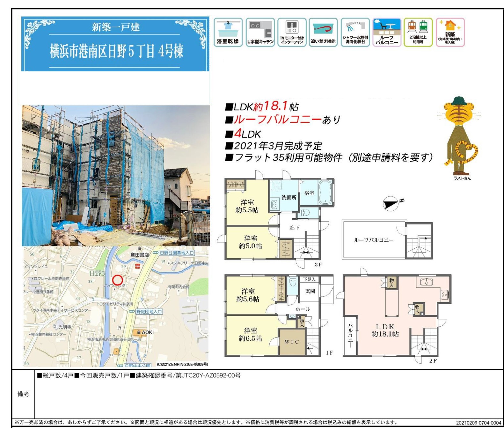Select the WIC closet on 1F plan
Image resolution: width=504 pixels, height=428 pixels.
(292, 342)
